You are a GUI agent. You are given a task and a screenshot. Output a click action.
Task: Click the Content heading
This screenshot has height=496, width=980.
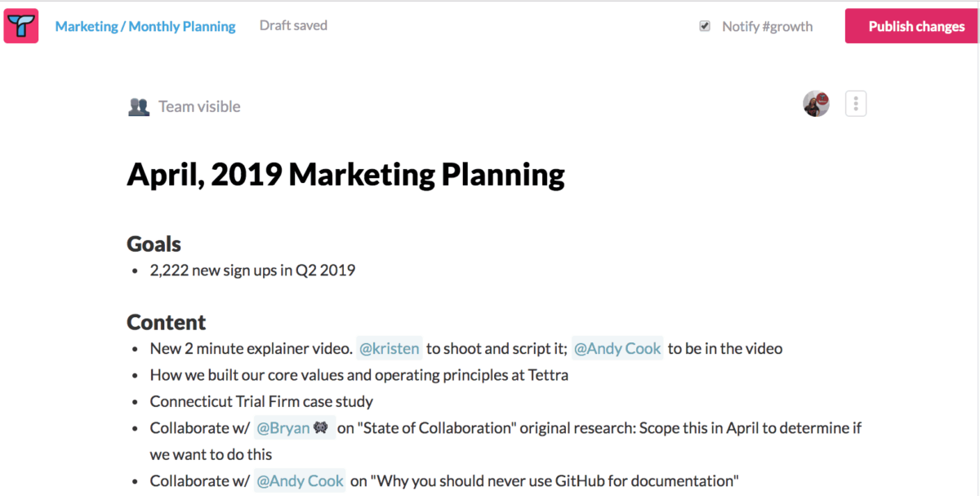(166, 322)
